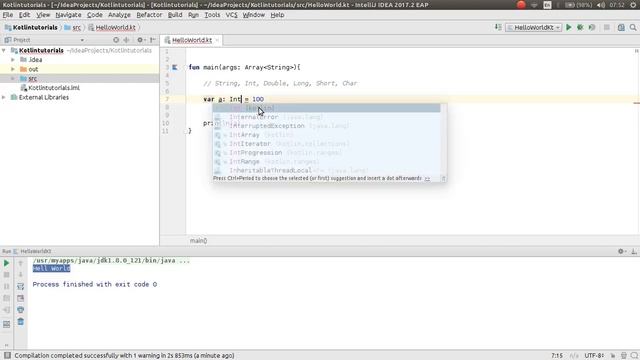Click run gutter icon beside fun main
Screen dimensions: 640x360
(175, 67)
